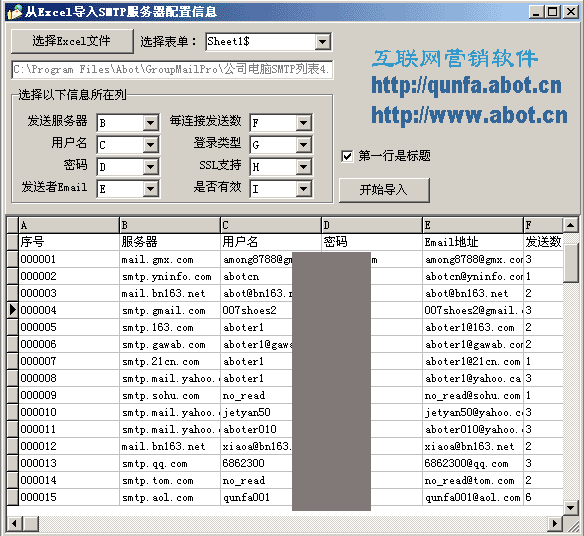Click username cell abotcn
Image resolution: width=584 pixels, height=536 pixels.
point(257,276)
